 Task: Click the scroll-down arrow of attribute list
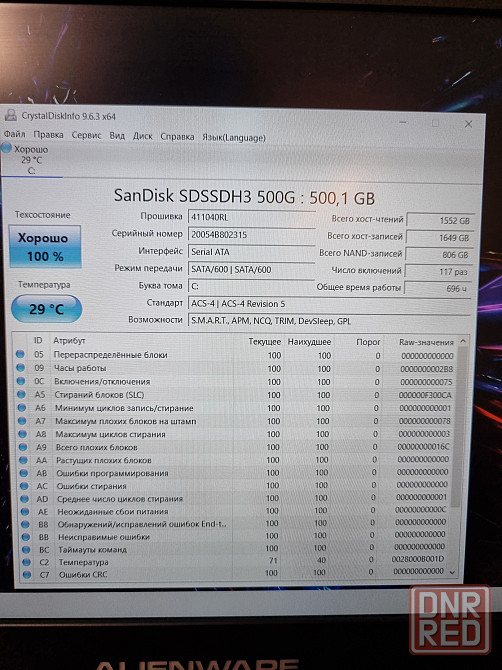452,572
